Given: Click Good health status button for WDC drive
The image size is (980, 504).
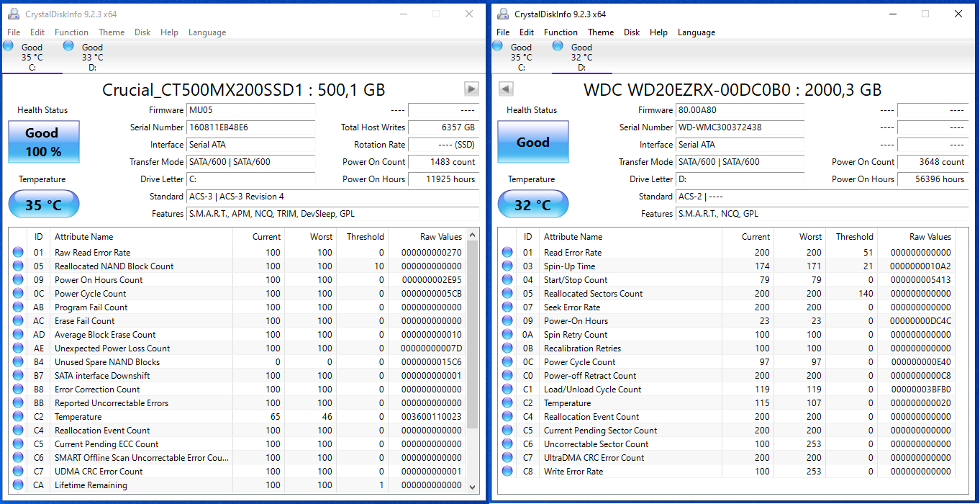Looking at the screenshot, I should click(x=533, y=142).
